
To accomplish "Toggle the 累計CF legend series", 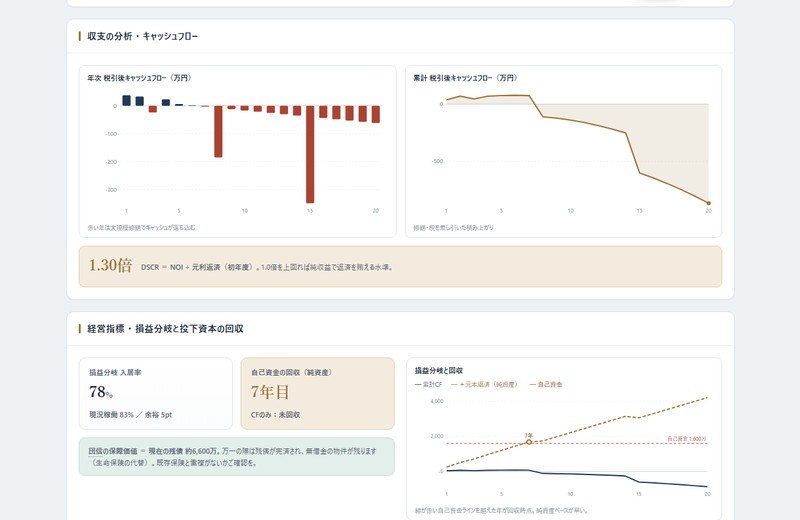I will (x=429, y=384).
